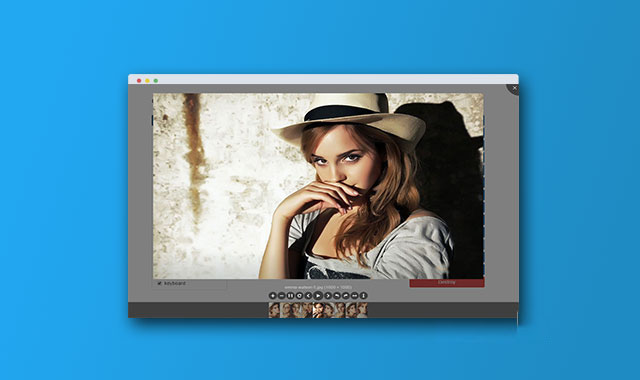The height and width of the screenshot is (380, 640).
Task: Click the red Destroy button
Action: click(447, 283)
